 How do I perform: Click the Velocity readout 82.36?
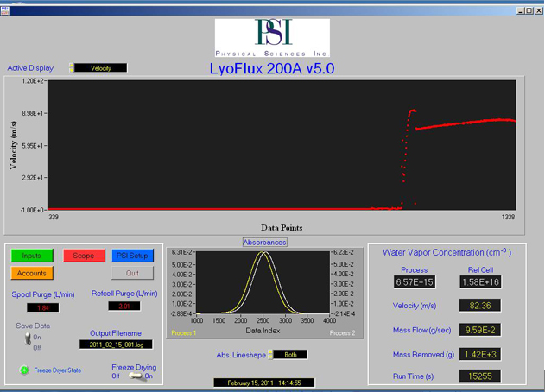coord(480,306)
